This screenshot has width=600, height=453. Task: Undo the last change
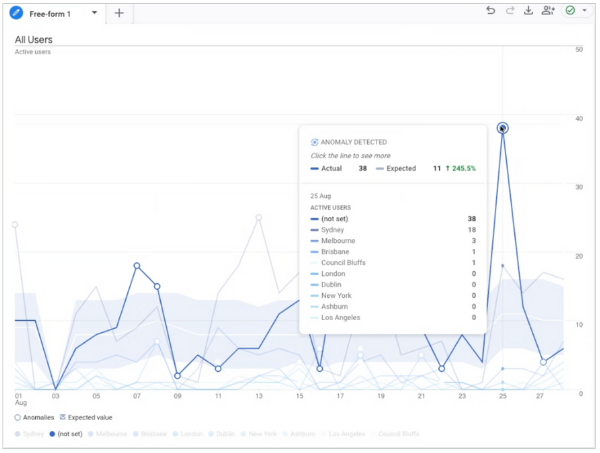[490, 10]
